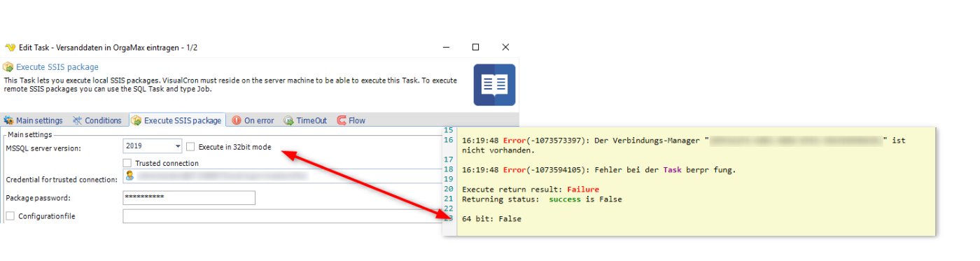Close the Edit Task dialog
Viewport: 980px width, 261px height.
(x=505, y=47)
